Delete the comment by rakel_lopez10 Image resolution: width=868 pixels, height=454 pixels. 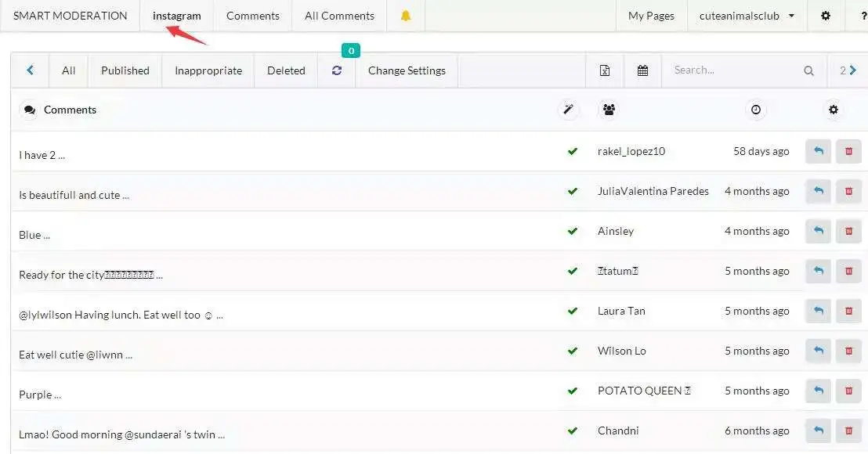(848, 151)
